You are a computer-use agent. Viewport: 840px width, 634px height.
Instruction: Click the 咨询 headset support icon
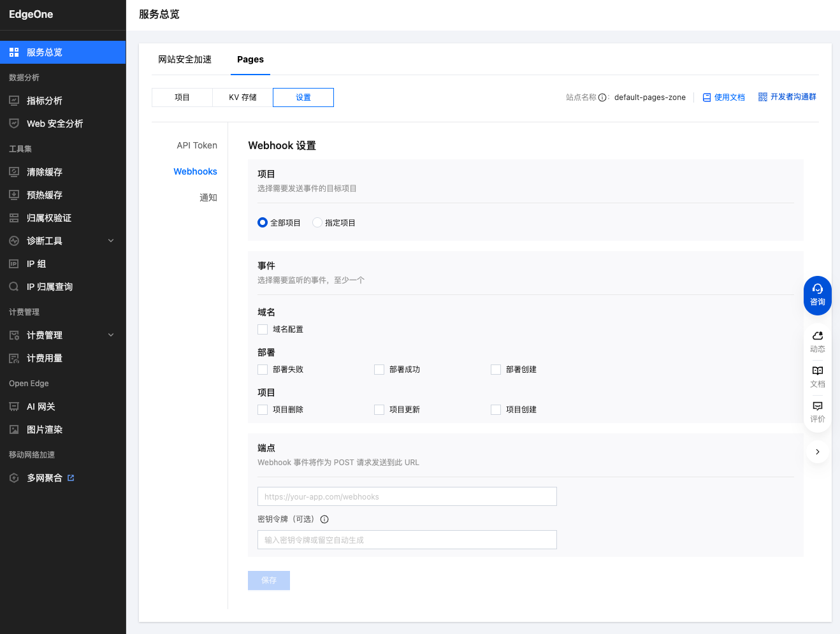pyautogui.click(x=818, y=289)
